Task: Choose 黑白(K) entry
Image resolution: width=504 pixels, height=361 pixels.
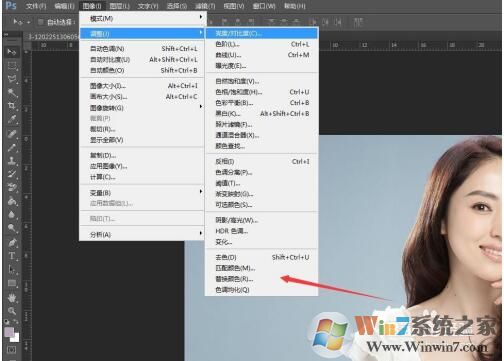Action: pyautogui.click(x=262, y=113)
